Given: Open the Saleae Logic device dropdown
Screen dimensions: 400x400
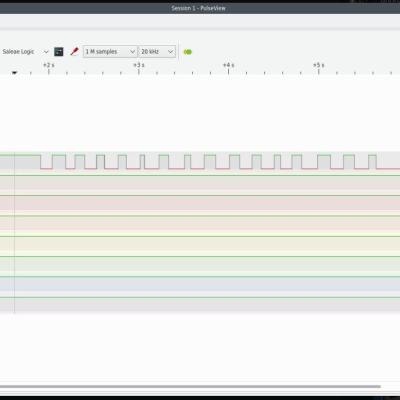Looking at the screenshot, I should coord(46,52).
